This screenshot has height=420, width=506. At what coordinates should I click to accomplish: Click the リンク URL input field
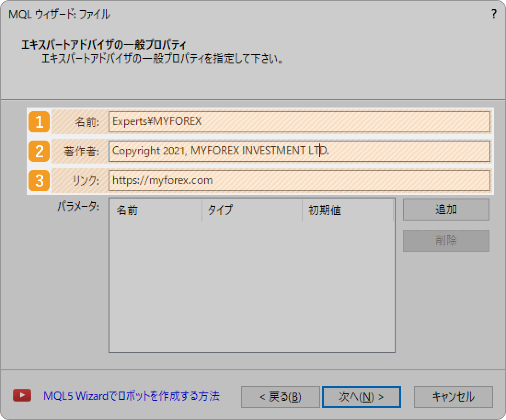(x=299, y=181)
